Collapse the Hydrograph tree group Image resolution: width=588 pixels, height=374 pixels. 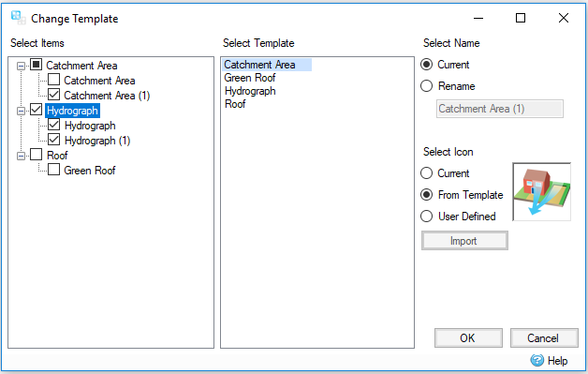tap(21, 111)
